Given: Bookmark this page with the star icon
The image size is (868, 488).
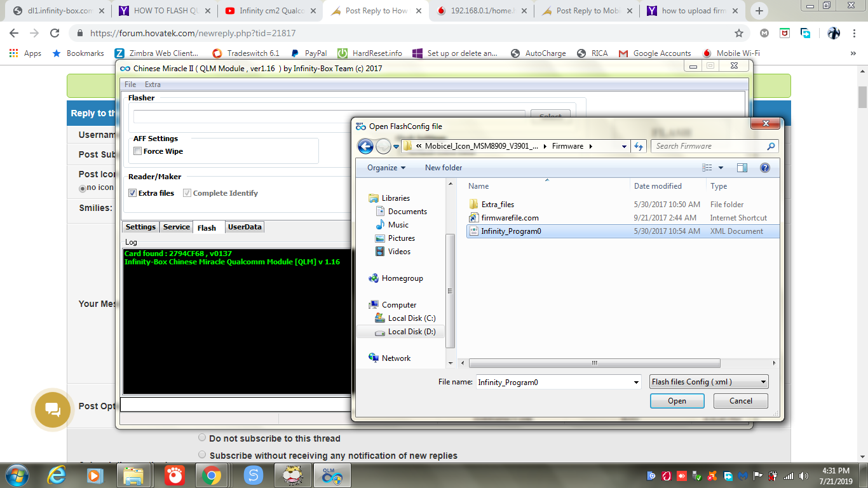Looking at the screenshot, I should [738, 33].
